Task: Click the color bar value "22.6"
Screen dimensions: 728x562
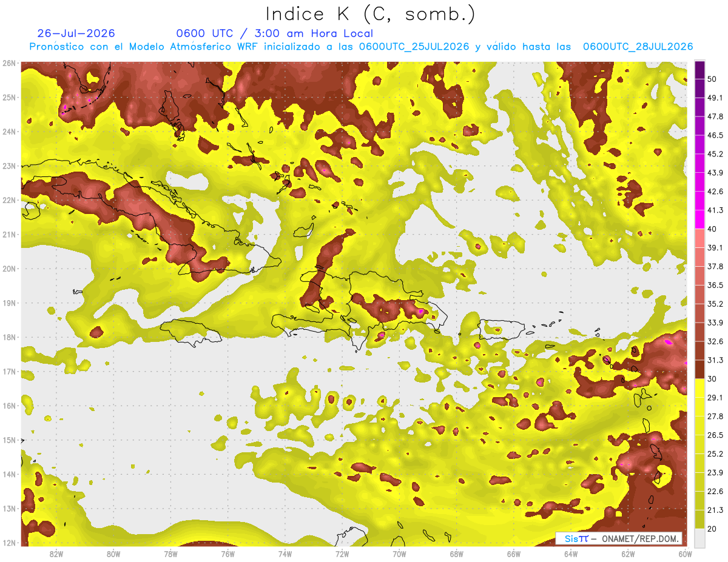Action: coord(715,492)
